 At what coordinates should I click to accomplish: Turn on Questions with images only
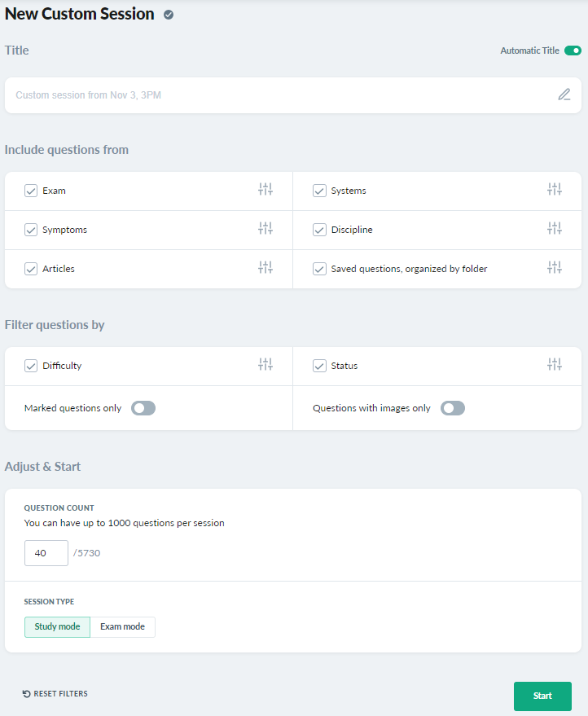(453, 408)
